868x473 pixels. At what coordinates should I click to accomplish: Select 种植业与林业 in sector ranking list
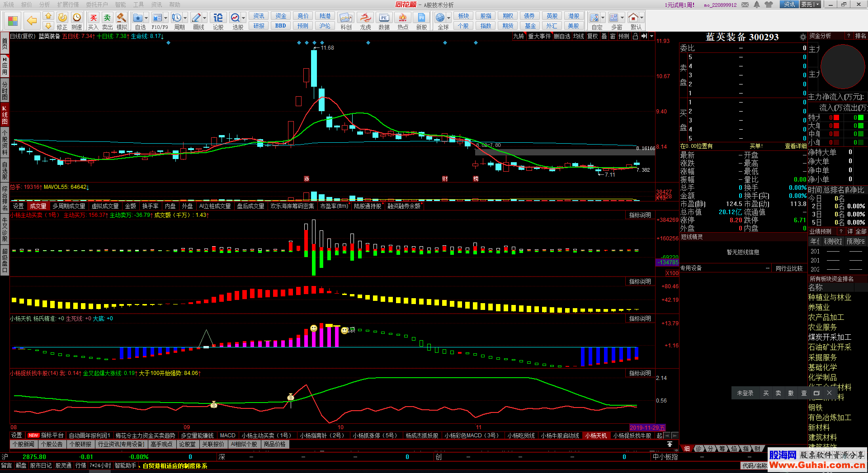click(x=830, y=297)
